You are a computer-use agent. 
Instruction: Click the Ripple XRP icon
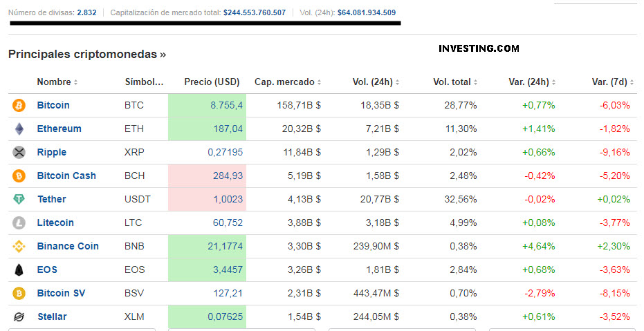click(19, 153)
